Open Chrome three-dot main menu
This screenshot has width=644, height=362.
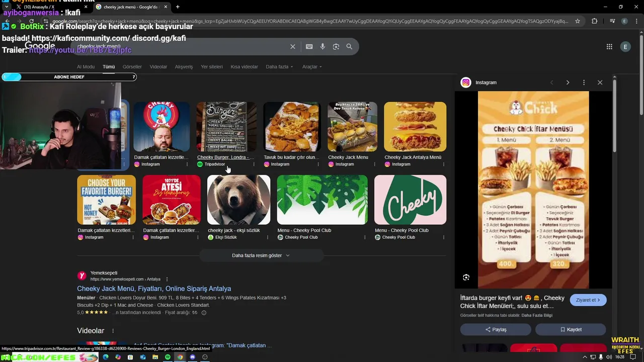pos(636,21)
